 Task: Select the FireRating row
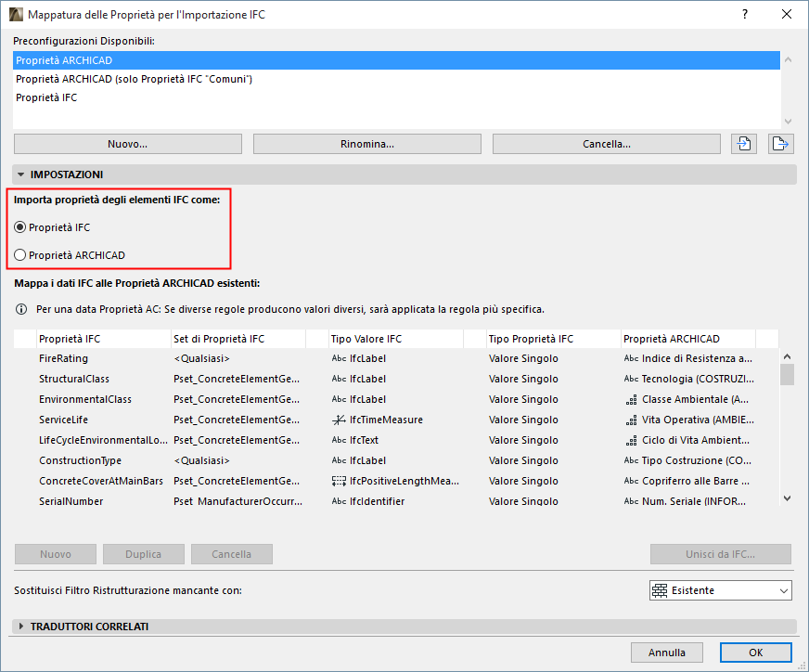396,358
